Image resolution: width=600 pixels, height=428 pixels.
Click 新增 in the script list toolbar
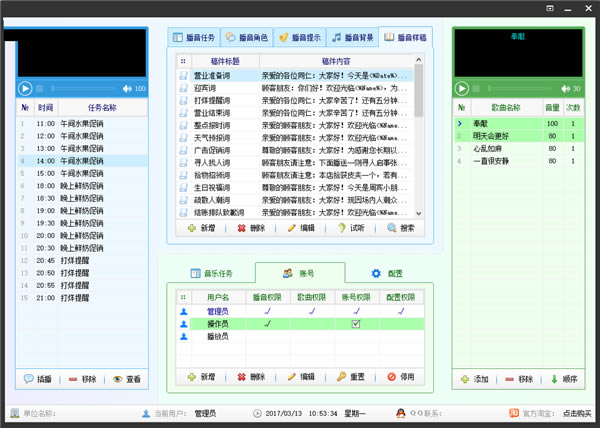pyautogui.click(x=201, y=228)
